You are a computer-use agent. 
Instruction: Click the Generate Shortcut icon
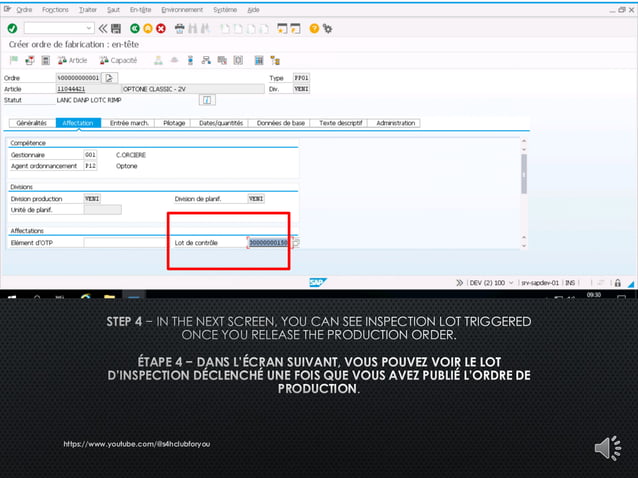pos(295,28)
